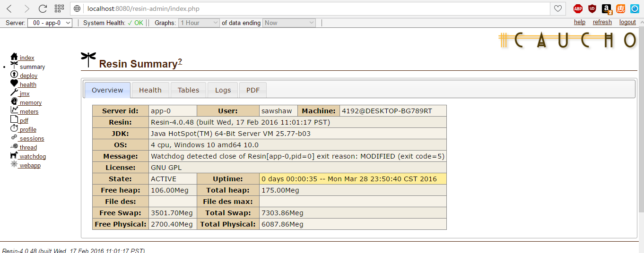Open the sessions sidebar link
Viewport: 644px width, 253px height.
(32, 138)
